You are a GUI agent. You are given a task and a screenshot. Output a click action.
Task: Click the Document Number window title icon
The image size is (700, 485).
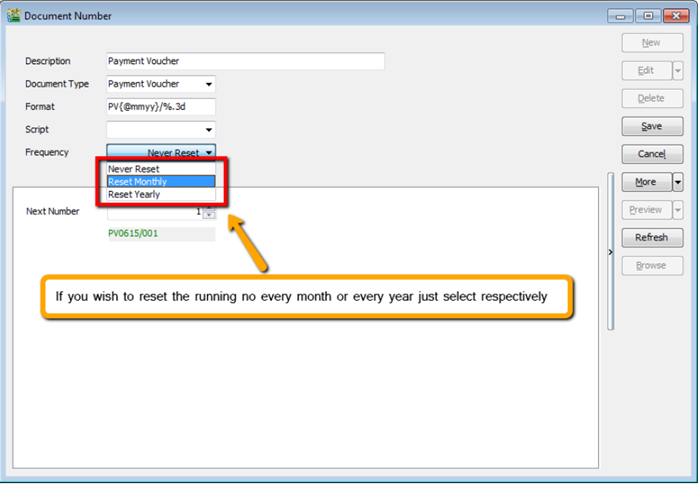[13, 16]
